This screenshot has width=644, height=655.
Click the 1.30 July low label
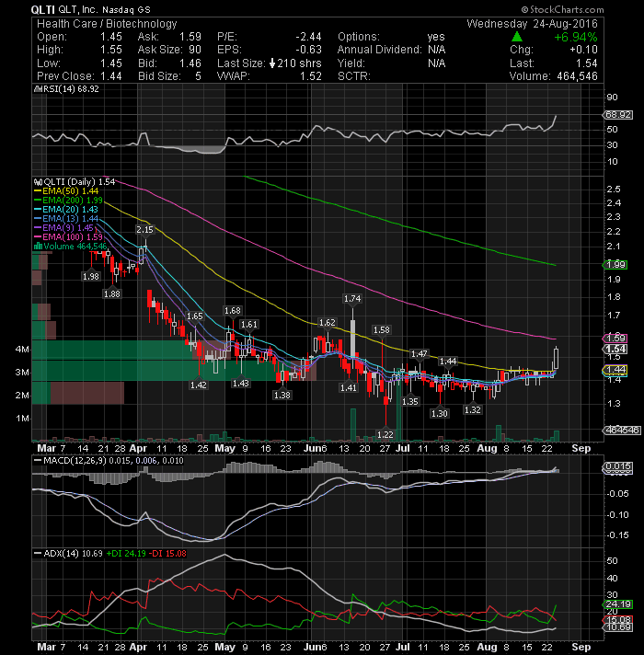(440, 413)
